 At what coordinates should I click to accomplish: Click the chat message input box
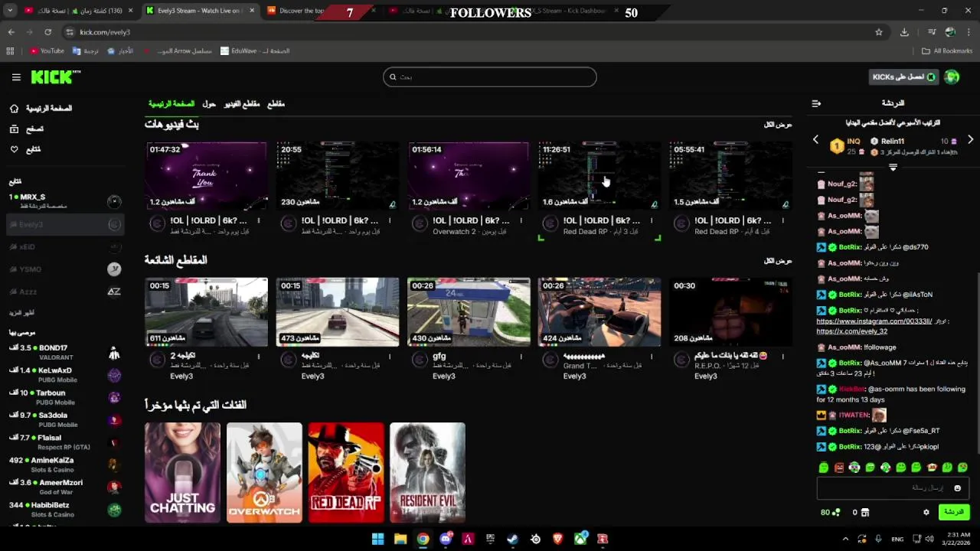[x=893, y=488]
